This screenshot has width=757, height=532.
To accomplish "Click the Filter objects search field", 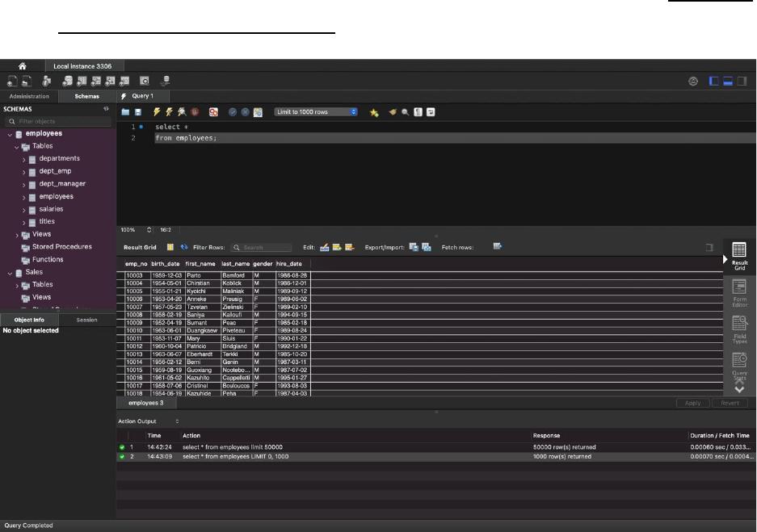I will coord(58,122).
